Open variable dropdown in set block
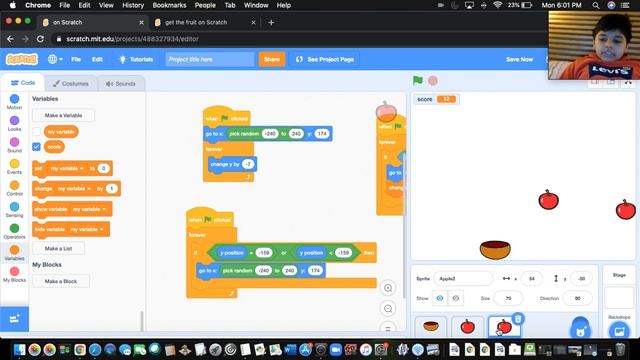The height and width of the screenshot is (360, 640). point(67,168)
